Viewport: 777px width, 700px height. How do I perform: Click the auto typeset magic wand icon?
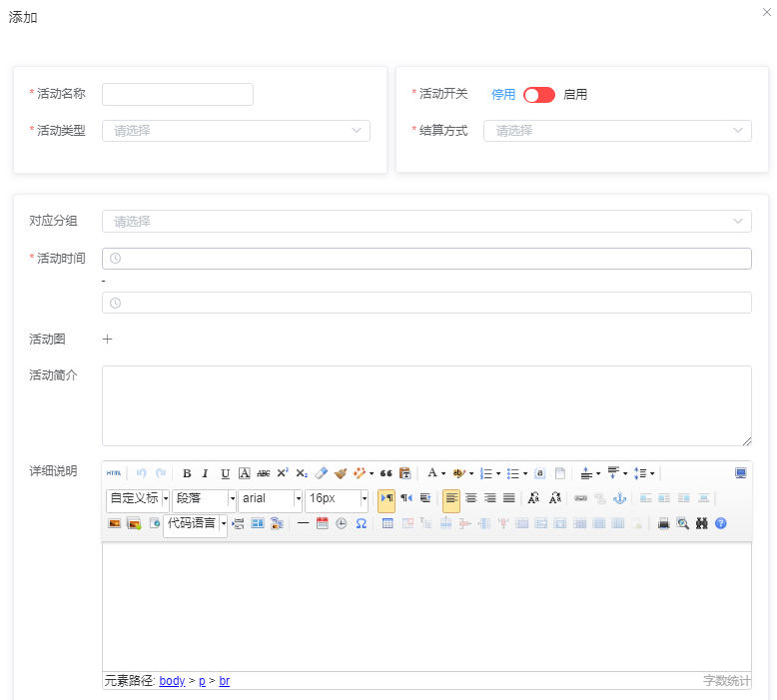pyautogui.click(x=360, y=473)
